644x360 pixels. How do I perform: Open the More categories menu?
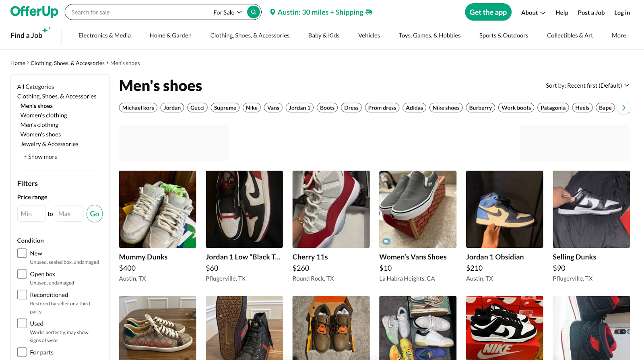619,35
